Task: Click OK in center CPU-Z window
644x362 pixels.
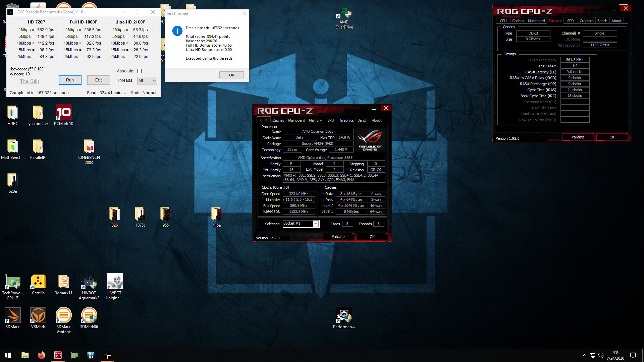Action: click(x=372, y=237)
